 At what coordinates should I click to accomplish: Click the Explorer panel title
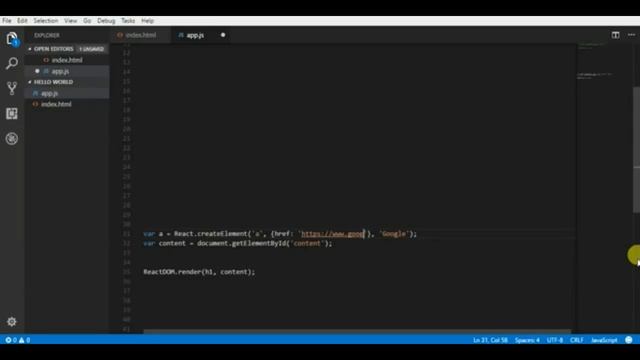pos(47,36)
